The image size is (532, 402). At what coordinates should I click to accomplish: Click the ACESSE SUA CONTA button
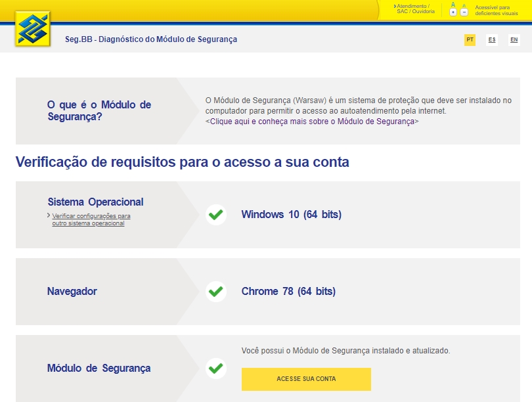(x=306, y=379)
